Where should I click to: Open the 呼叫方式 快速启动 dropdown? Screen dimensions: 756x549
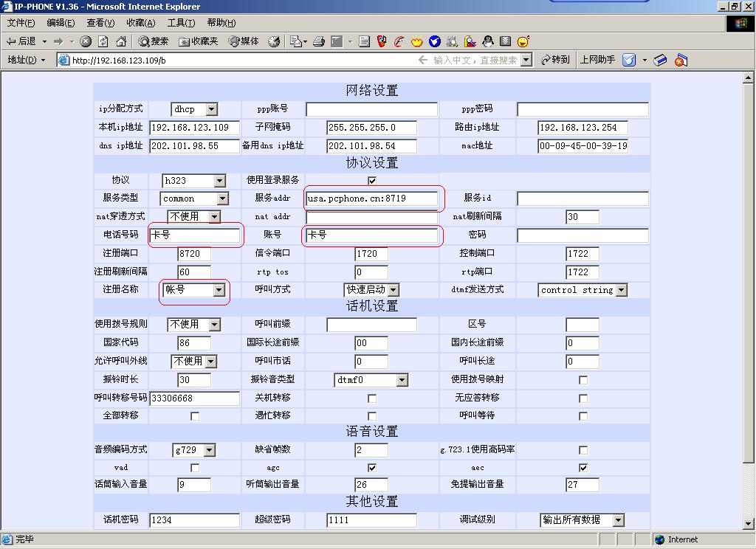coord(372,290)
